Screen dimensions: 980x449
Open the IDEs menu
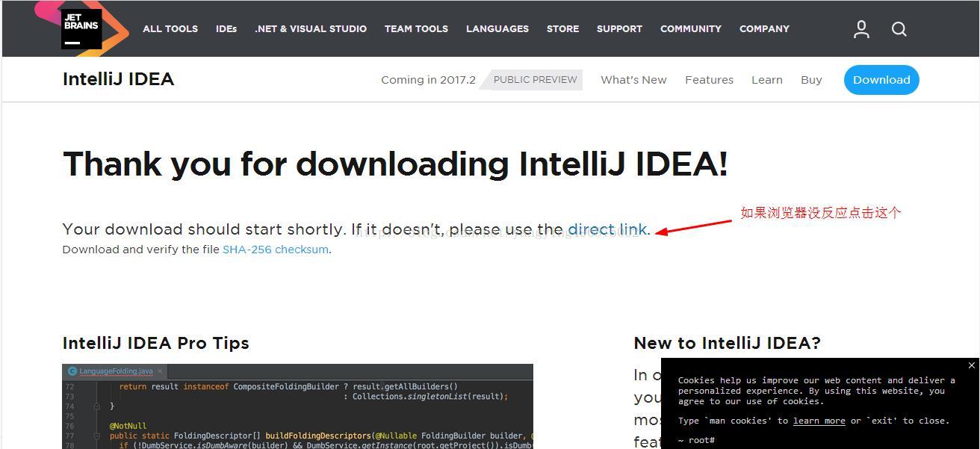[226, 28]
